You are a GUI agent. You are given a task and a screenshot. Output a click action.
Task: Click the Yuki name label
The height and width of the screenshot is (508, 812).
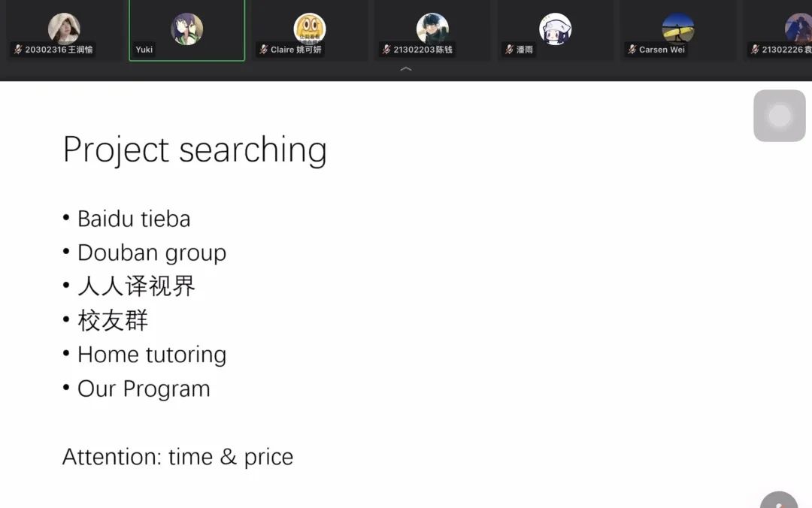pyautogui.click(x=144, y=50)
